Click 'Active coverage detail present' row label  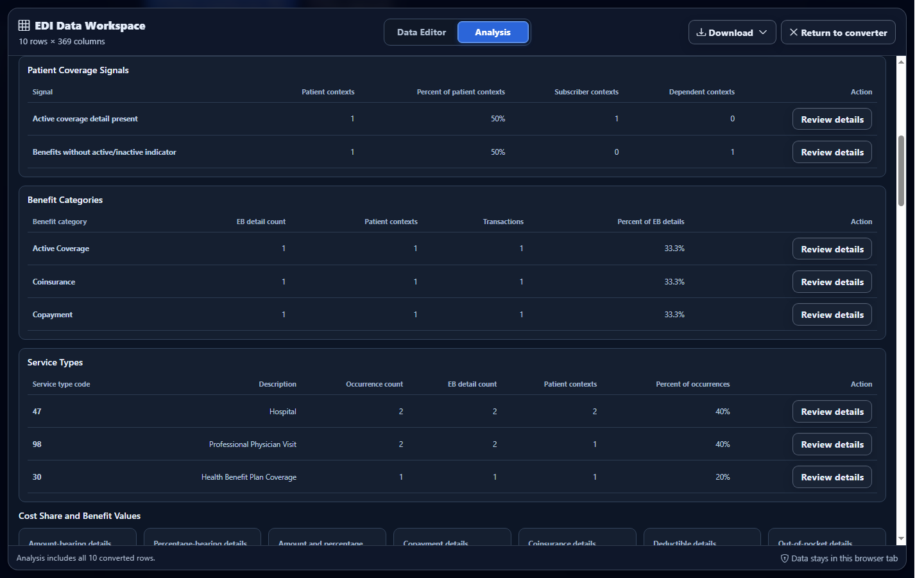(85, 119)
